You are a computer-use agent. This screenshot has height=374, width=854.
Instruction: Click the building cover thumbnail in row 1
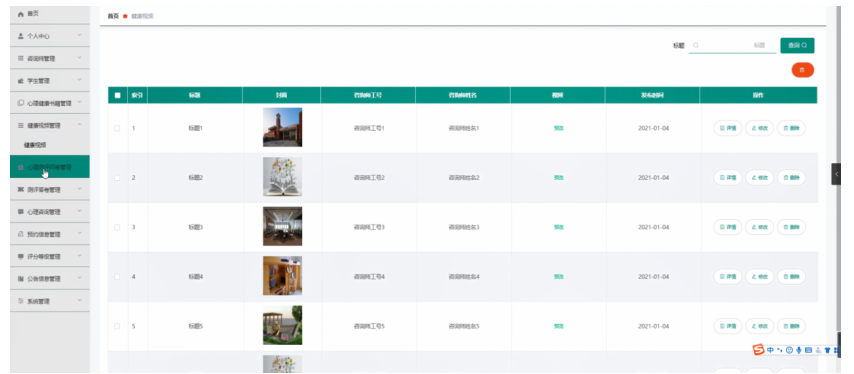coord(282,127)
